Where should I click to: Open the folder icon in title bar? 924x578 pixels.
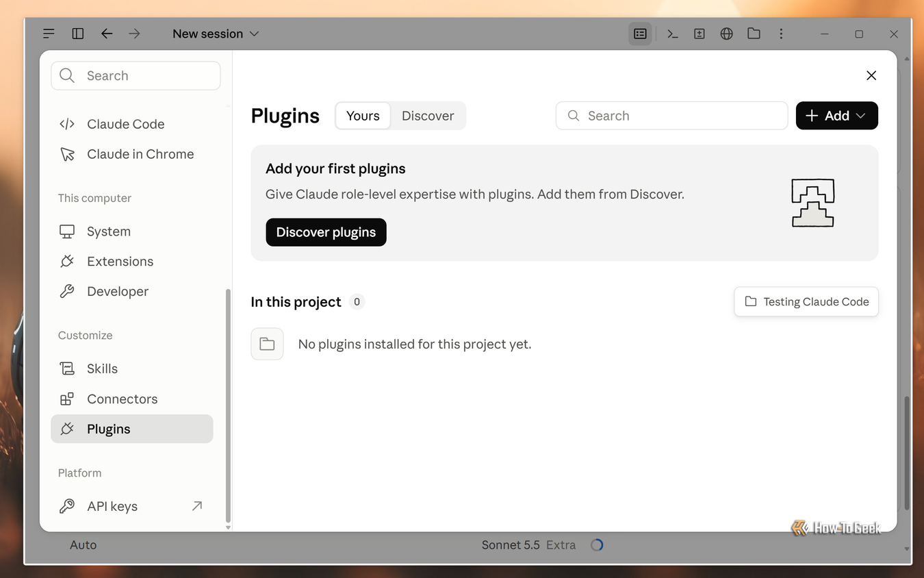point(754,34)
